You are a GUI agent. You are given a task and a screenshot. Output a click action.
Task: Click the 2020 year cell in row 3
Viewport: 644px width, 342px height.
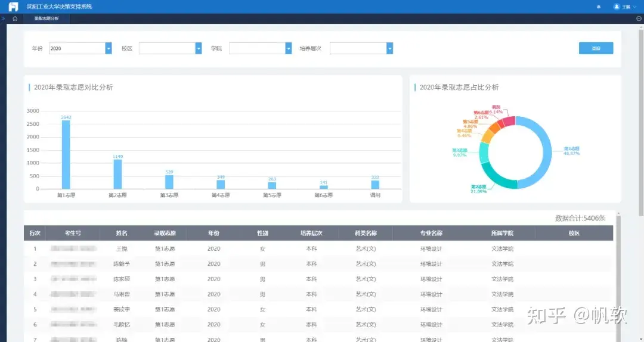click(213, 279)
